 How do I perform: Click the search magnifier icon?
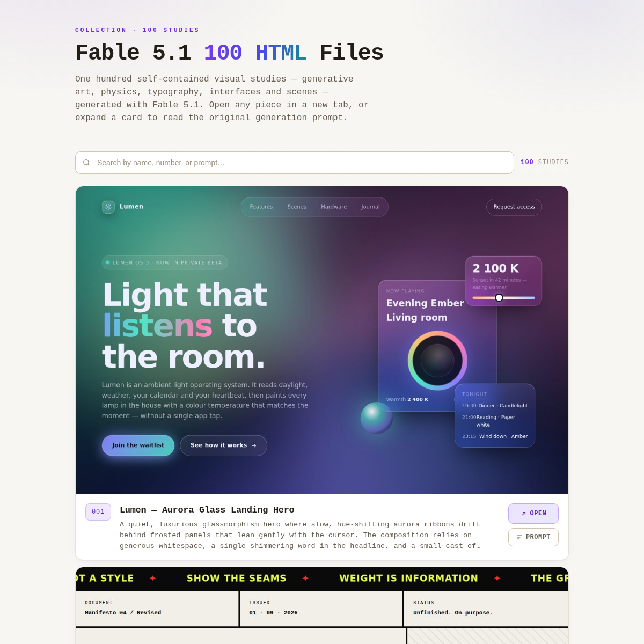point(86,163)
